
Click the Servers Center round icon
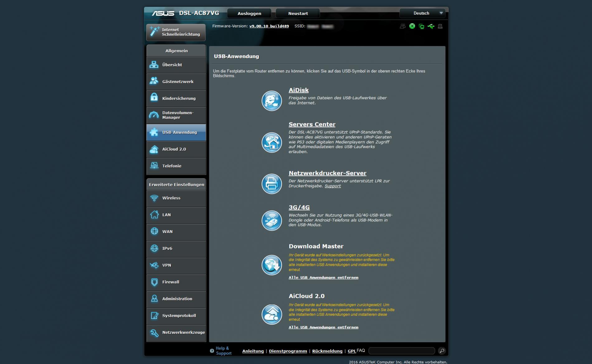pyautogui.click(x=272, y=142)
